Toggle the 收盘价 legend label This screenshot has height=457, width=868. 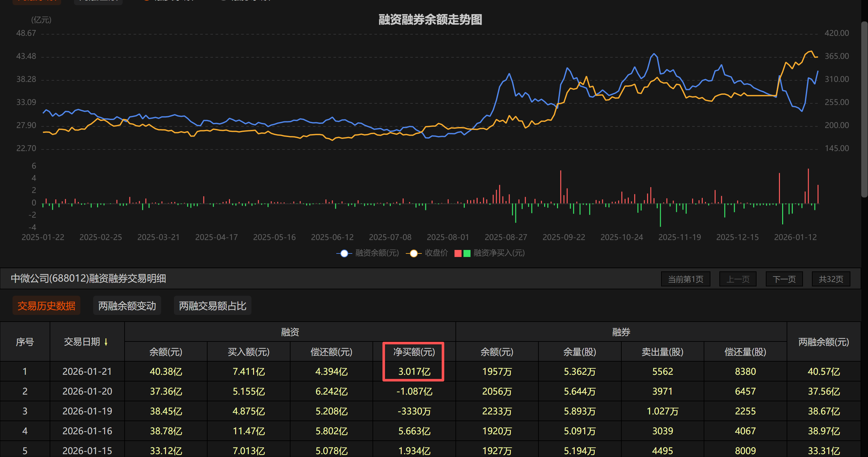436,253
